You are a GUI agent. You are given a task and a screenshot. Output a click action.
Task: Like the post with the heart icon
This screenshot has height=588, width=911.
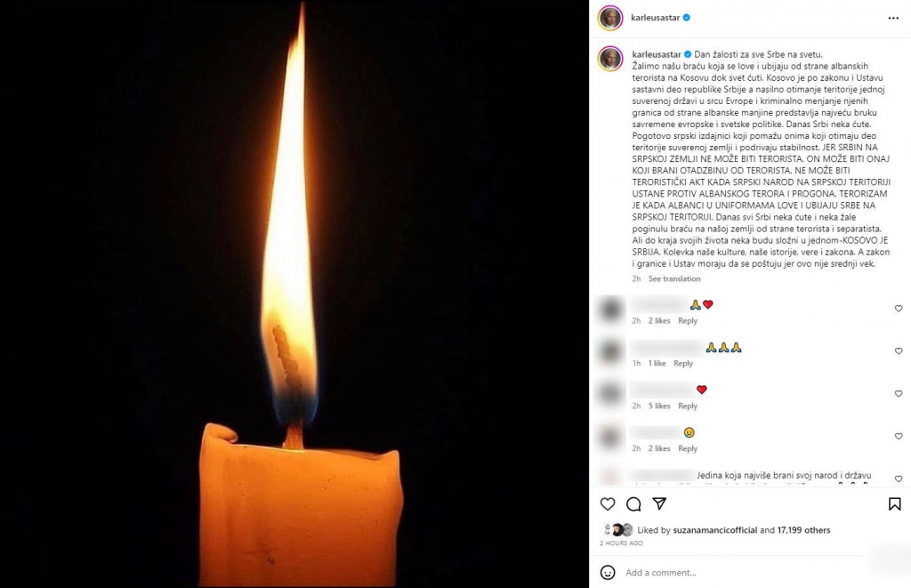pyautogui.click(x=608, y=503)
